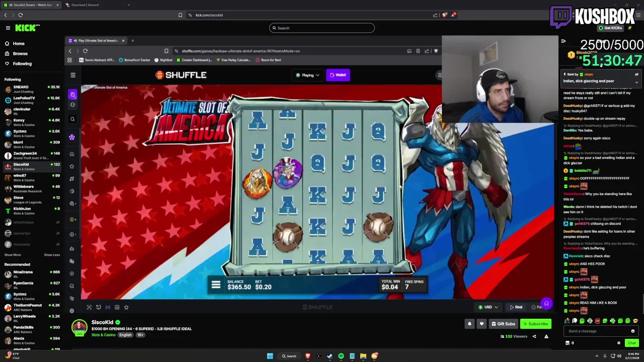Screen dimensions: 644x362
Task: Open Windows taskbar Search
Action: (x=290, y=356)
